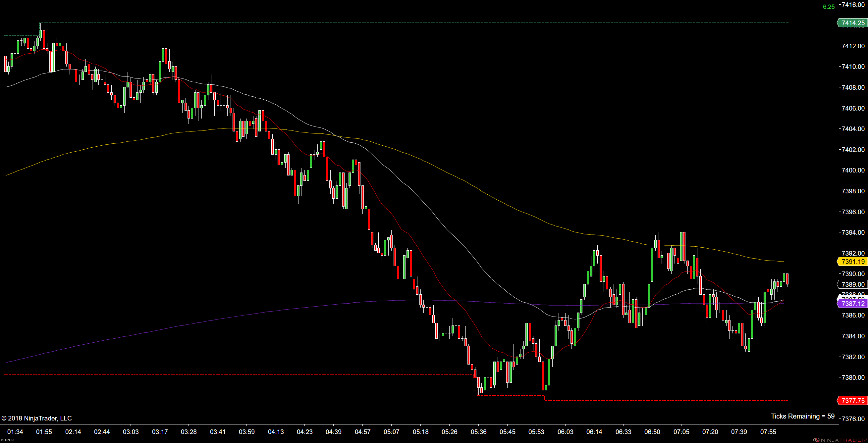Click the 05:07 time axis label
The width and height of the screenshot is (868, 443).
tap(392, 432)
